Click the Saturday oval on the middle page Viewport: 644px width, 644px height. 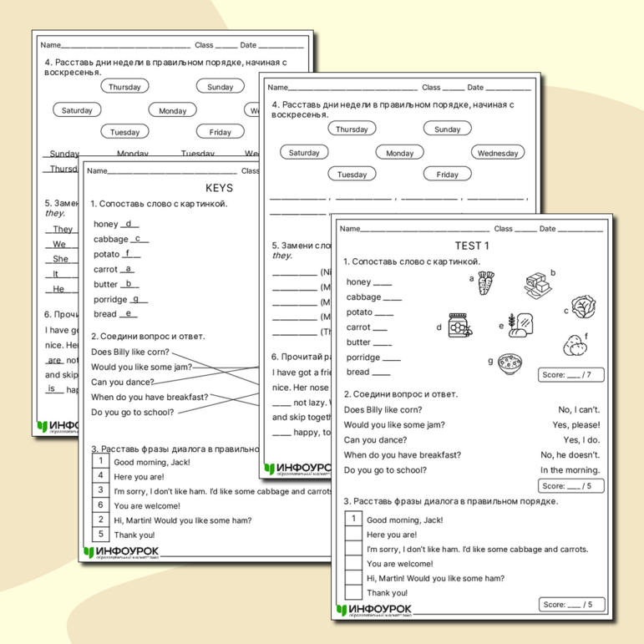(304, 152)
